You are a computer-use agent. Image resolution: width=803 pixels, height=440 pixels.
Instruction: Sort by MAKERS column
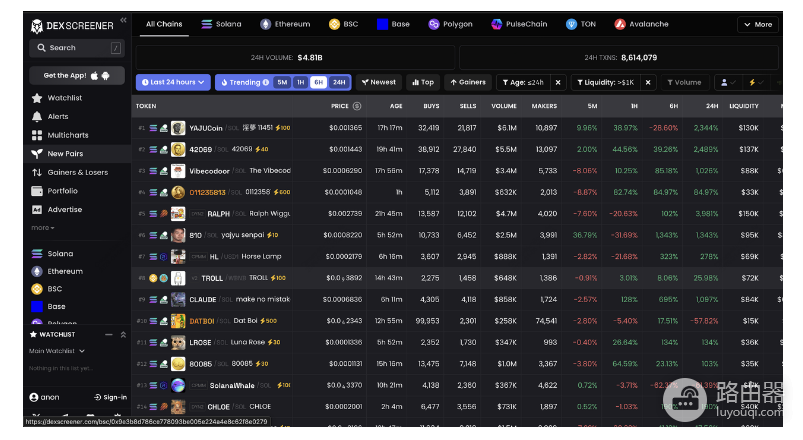[544, 106]
